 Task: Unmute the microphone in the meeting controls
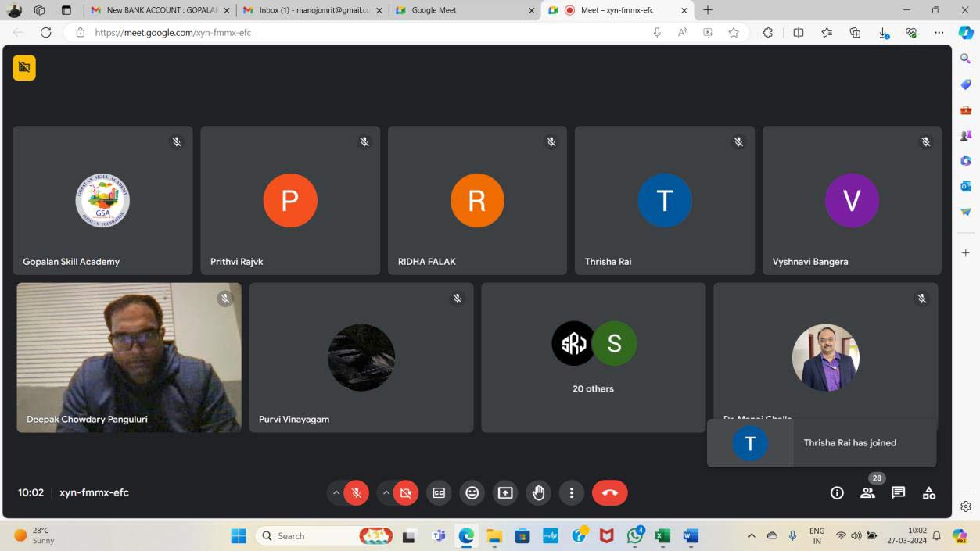tap(356, 492)
